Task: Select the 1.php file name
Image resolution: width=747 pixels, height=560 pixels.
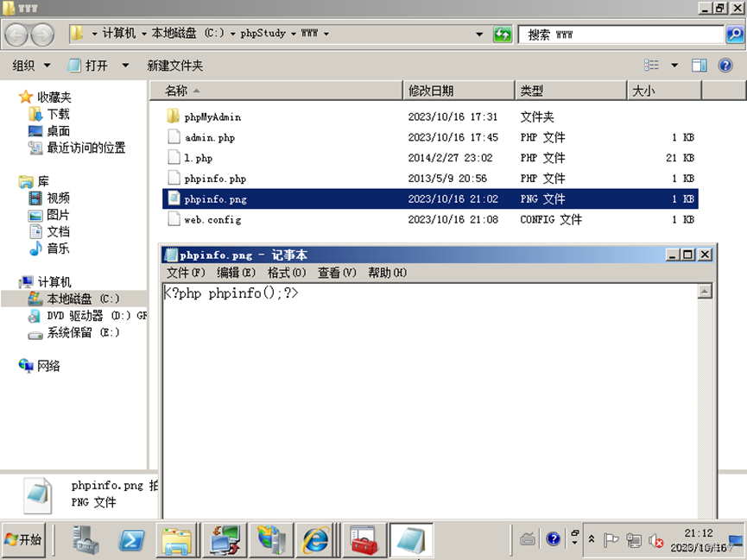Action: pyautogui.click(x=198, y=158)
